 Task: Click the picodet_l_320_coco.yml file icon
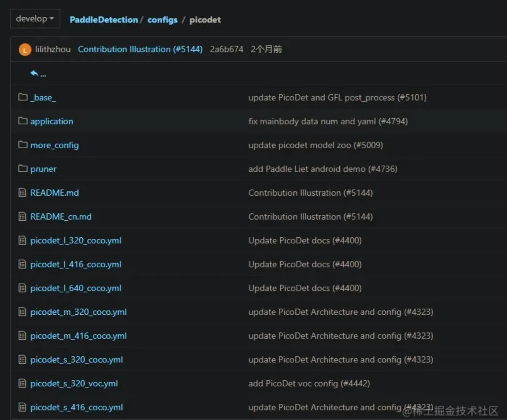pos(22,240)
